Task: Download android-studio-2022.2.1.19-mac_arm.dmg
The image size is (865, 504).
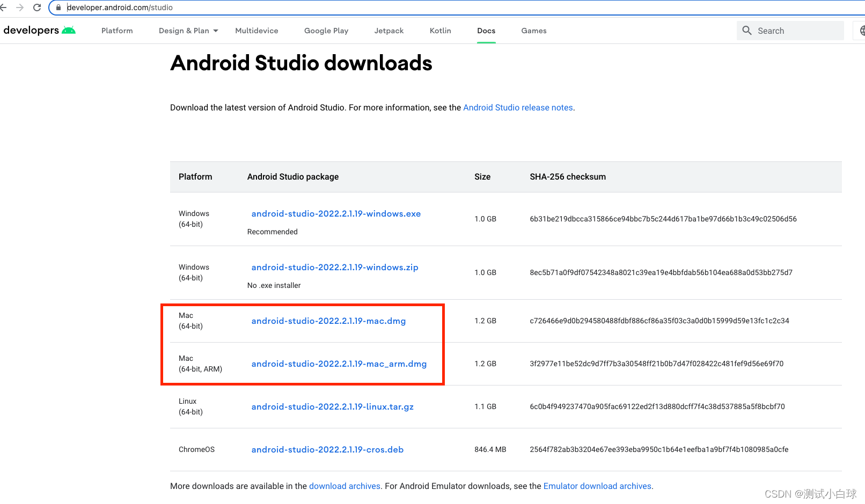Action: click(x=339, y=364)
